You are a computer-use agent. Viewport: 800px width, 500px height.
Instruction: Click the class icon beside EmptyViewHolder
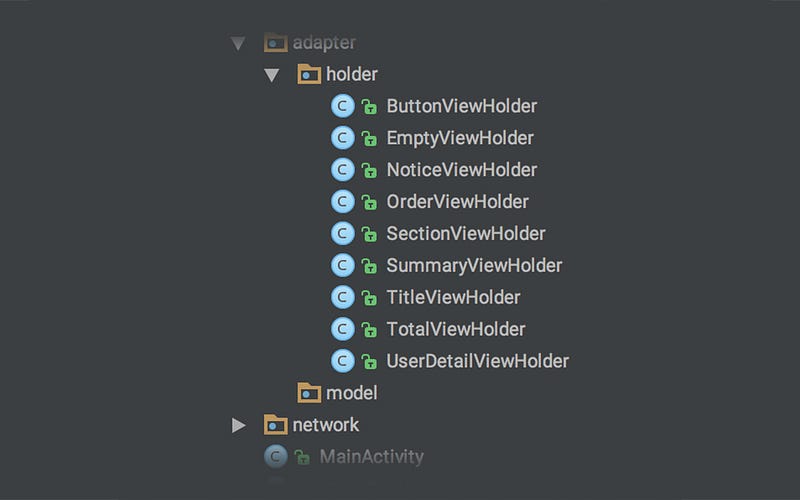coord(342,138)
